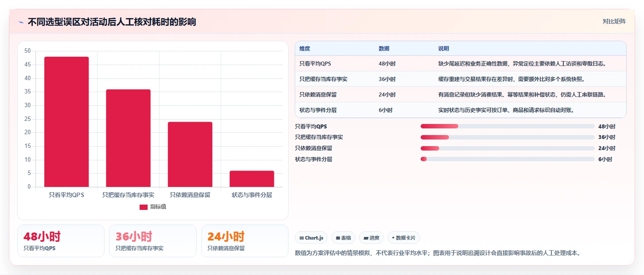Screen dimensions: 644x275
Task: Click x-axis label 只把缓存当库存事实
Action: click(128, 195)
